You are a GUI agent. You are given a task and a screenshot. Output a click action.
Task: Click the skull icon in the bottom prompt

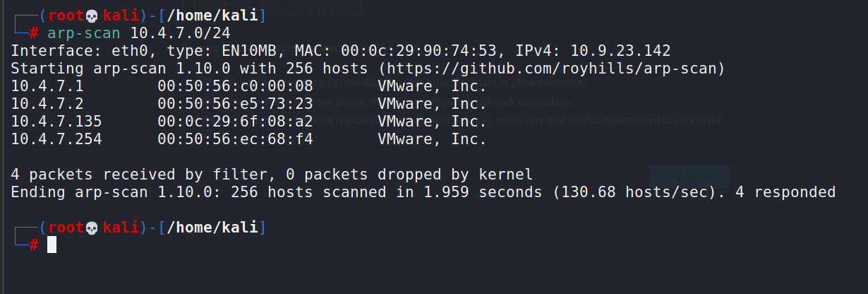point(91,228)
